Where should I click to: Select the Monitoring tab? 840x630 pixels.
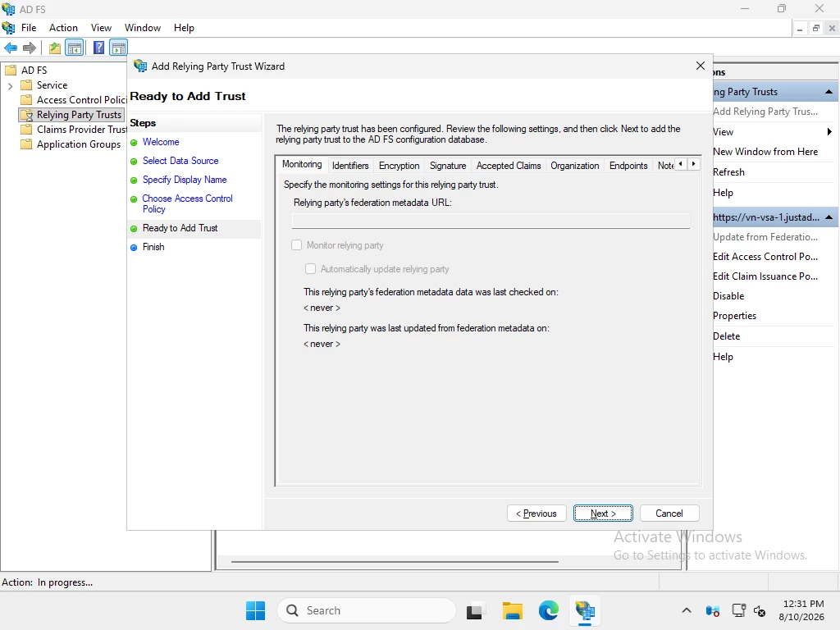click(x=302, y=164)
